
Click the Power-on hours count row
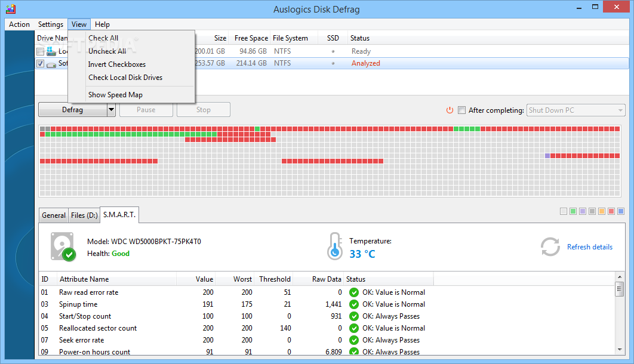pos(327,351)
